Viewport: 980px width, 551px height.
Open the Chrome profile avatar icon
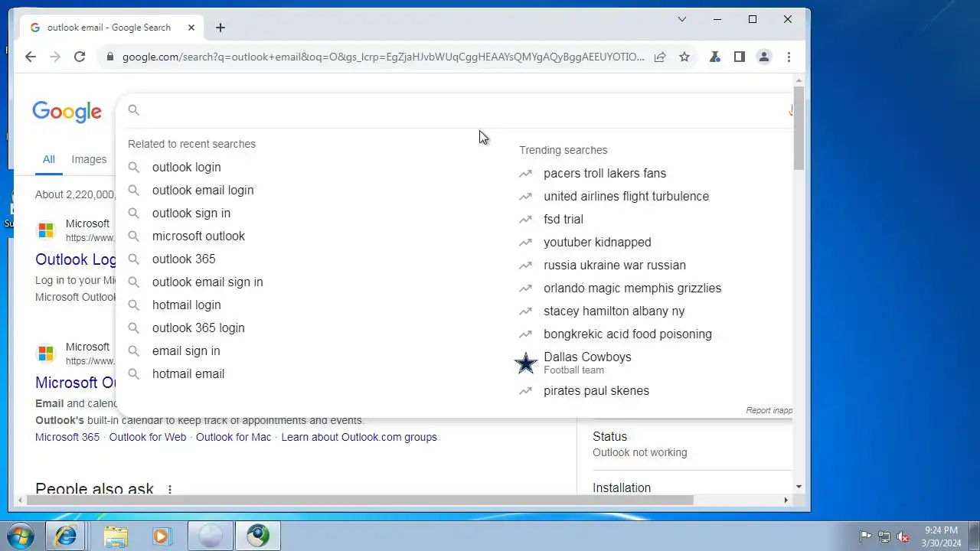(764, 57)
